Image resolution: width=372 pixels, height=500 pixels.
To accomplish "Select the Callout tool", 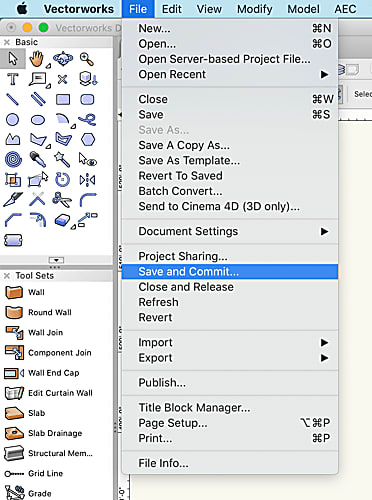I will (x=38, y=79).
